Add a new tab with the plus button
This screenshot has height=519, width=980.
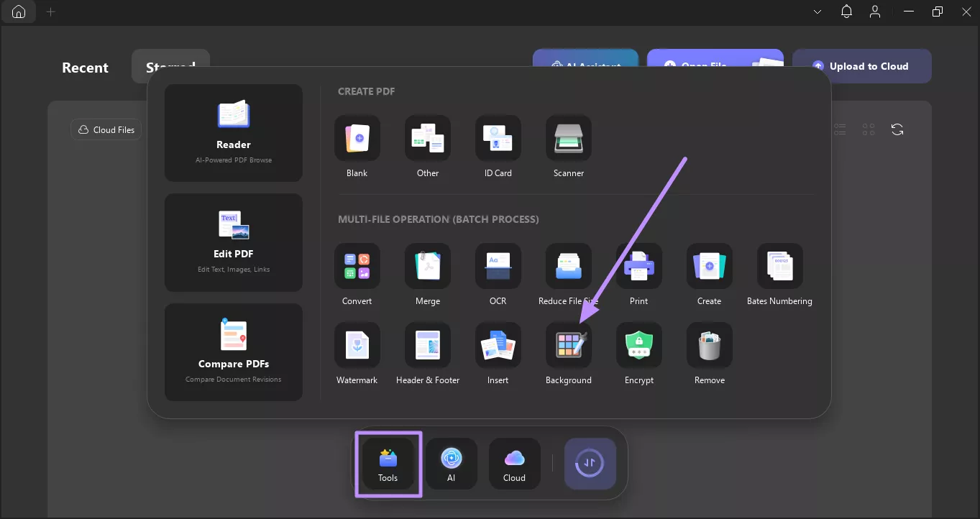click(x=50, y=12)
